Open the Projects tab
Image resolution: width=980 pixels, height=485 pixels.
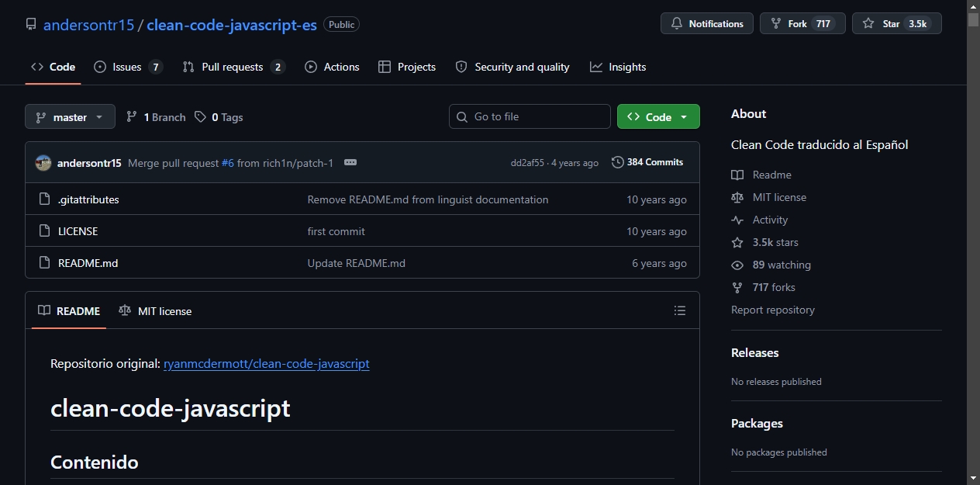[x=407, y=67]
